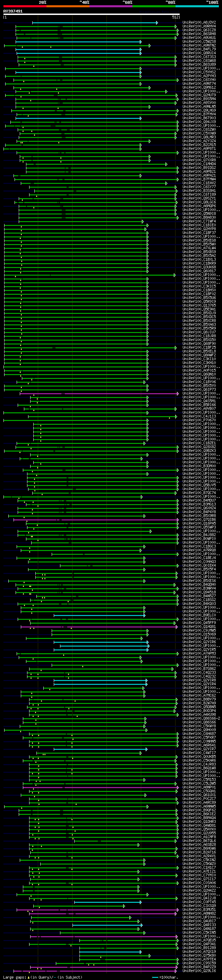The image size is (222, 980).
Task: Click label UniRef100_B3DM00
Action: point(199,466)
